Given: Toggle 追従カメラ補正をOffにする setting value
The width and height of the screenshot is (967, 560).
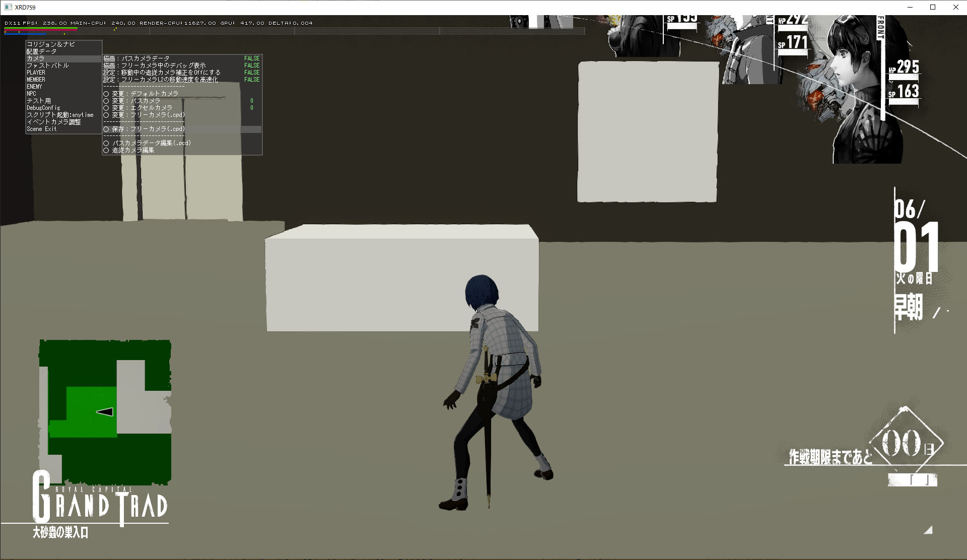Looking at the screenshot, I should 252,73.
